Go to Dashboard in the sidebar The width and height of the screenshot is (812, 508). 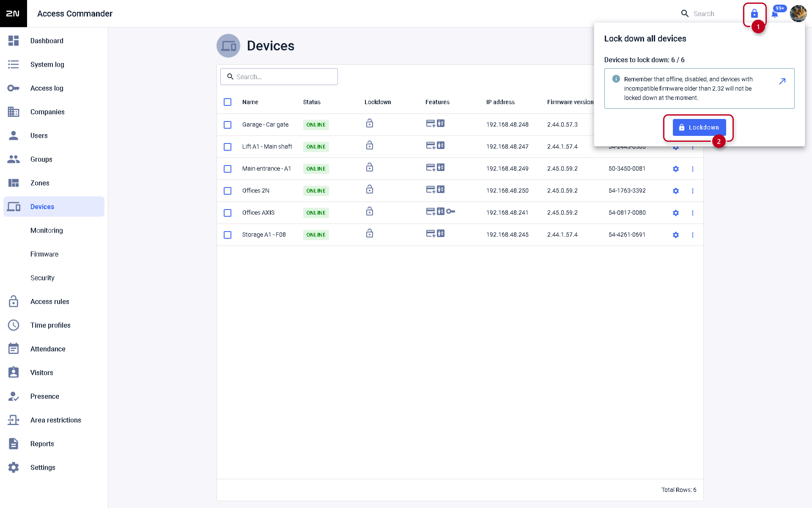[54, 41]
